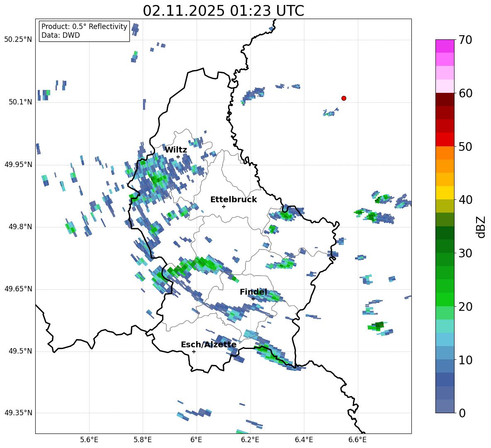Click the Product: 0.5° Reflectivity text
This screenshot has height=448, width=491.
click(x=84, y=27)
